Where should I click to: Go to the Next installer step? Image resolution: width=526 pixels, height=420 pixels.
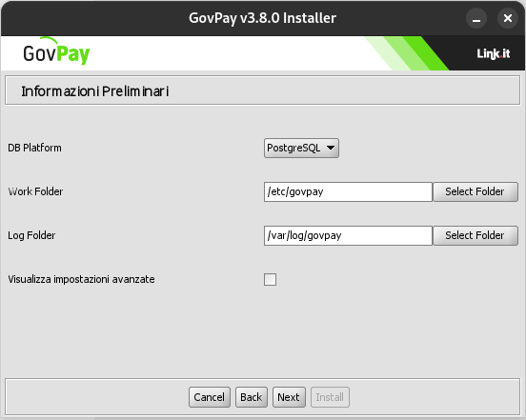click(x=289, y=397)
